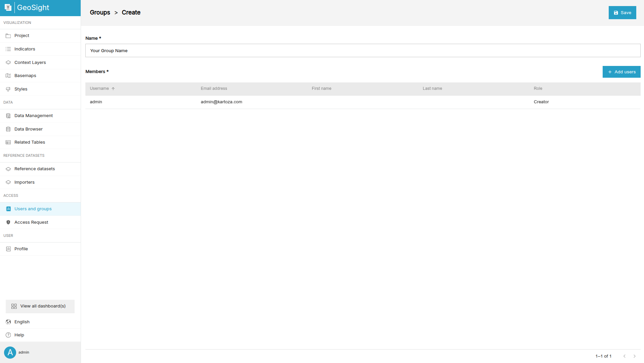The height and width of the screenshot is (363, 644).
Task: Click the admin avatar circle
Action: pos(10,353)
